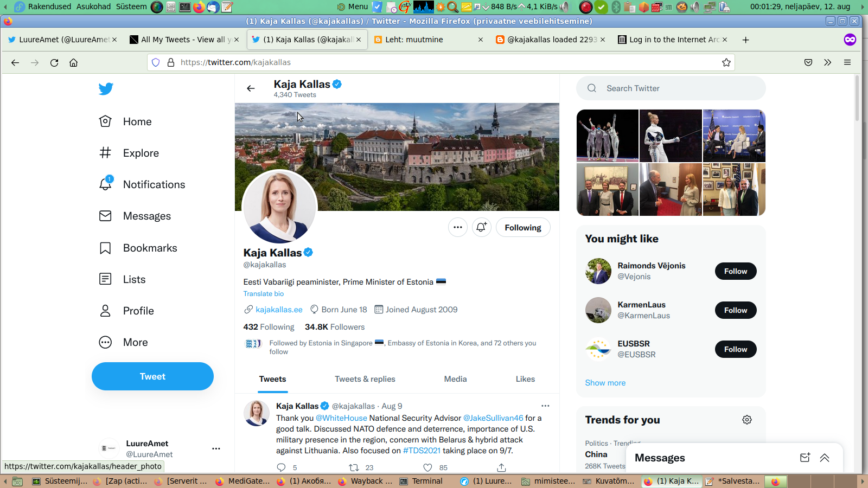
Task: Open the fencing team media thumbnail
Action: (x=608, y=136)
